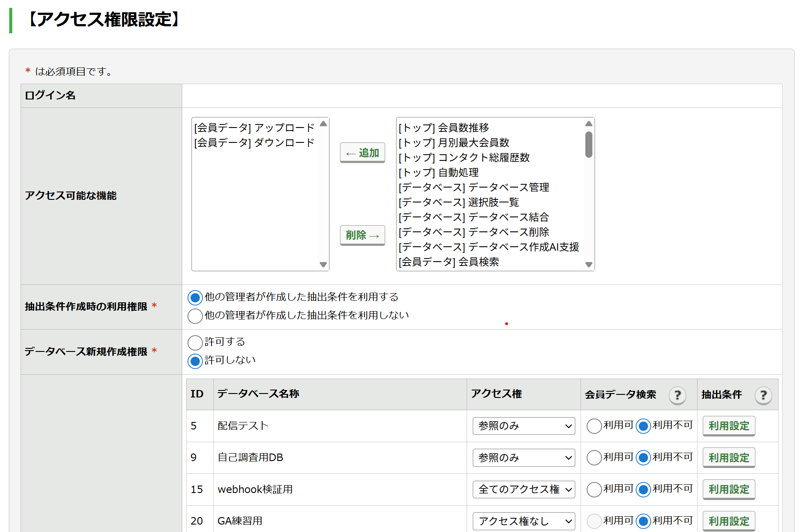Open 利用設定 for webhook検証用

tap(729, 489)
